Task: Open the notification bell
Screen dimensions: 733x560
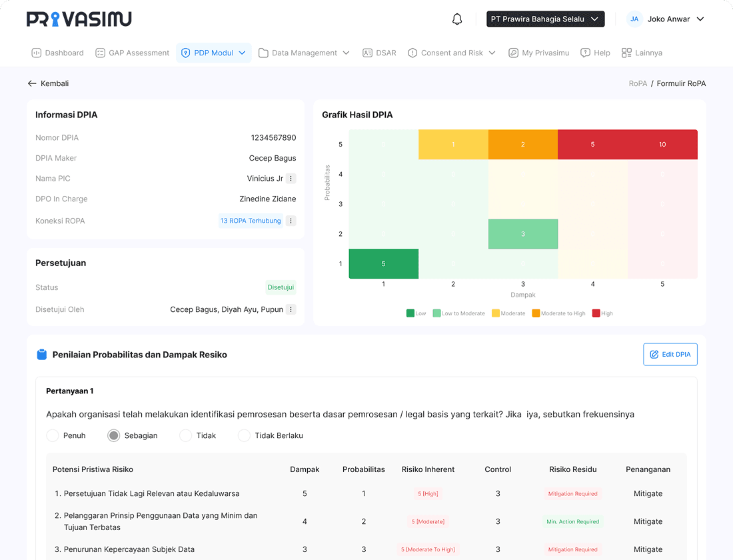Action: point(457,19)
